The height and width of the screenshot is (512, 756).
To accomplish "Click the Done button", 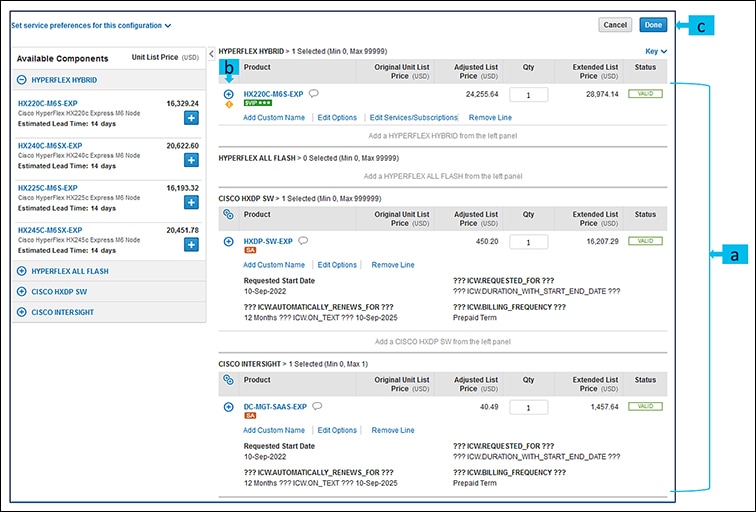I will [x=653, y=25].
